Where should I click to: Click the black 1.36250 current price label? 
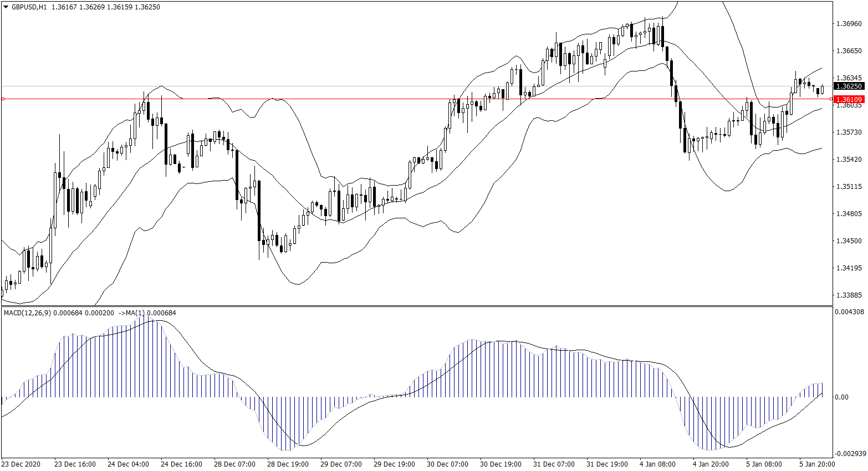[x=849, y=86]
